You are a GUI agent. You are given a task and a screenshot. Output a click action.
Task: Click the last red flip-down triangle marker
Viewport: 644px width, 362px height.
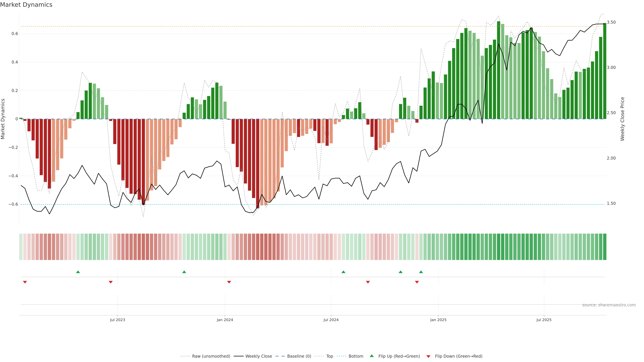click(x=417, y=282)
